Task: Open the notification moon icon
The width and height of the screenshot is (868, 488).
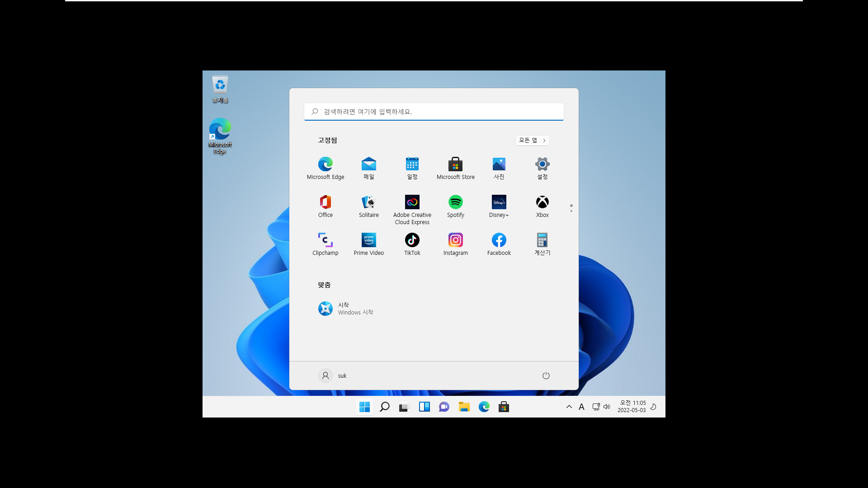Action: coord(653,407)
